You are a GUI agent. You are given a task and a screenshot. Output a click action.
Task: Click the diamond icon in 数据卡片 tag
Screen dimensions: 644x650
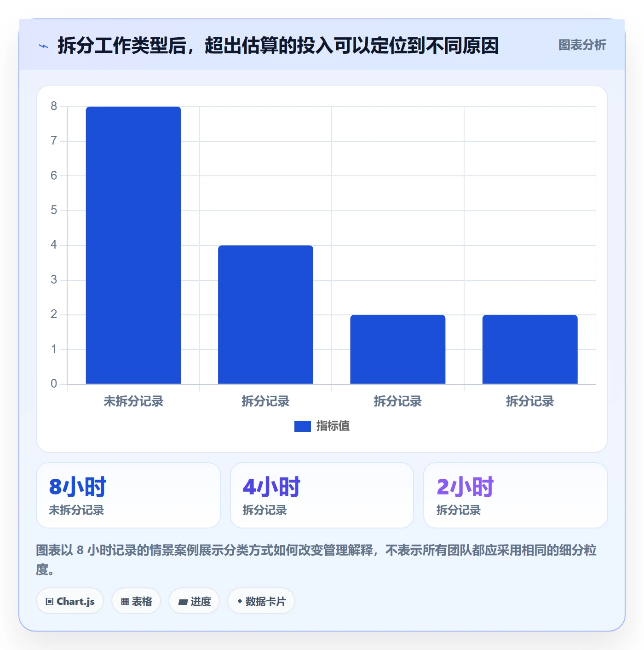coord(240,601)
